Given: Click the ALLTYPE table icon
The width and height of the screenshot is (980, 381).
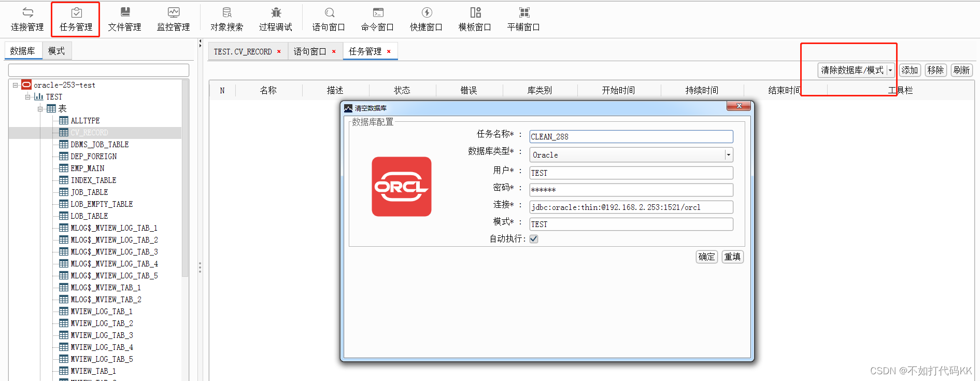Looking at the screenshot, I should [64, 120].
